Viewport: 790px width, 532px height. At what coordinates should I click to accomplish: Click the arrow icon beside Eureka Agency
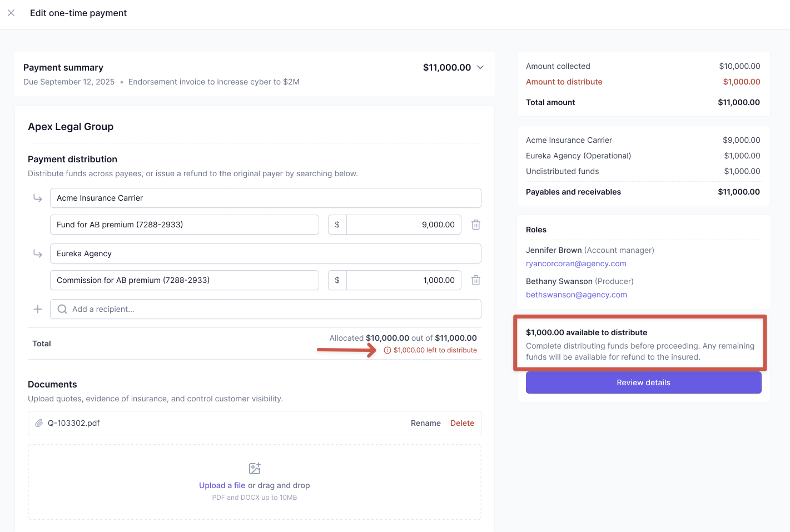click(x=38, y=253)
